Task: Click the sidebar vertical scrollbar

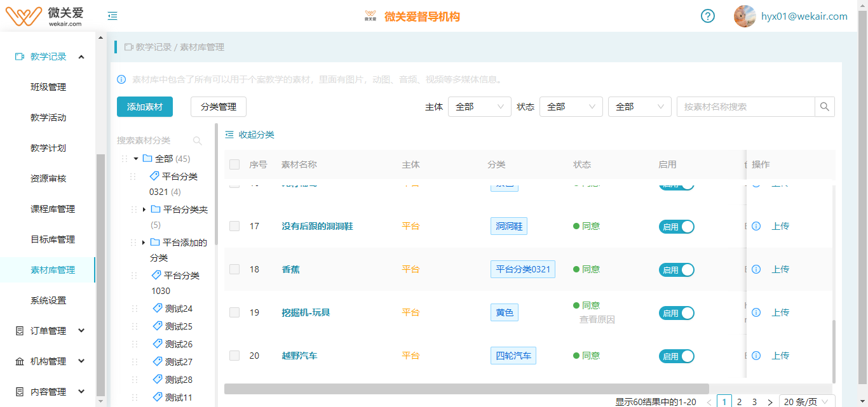Action: pos(100,275)
